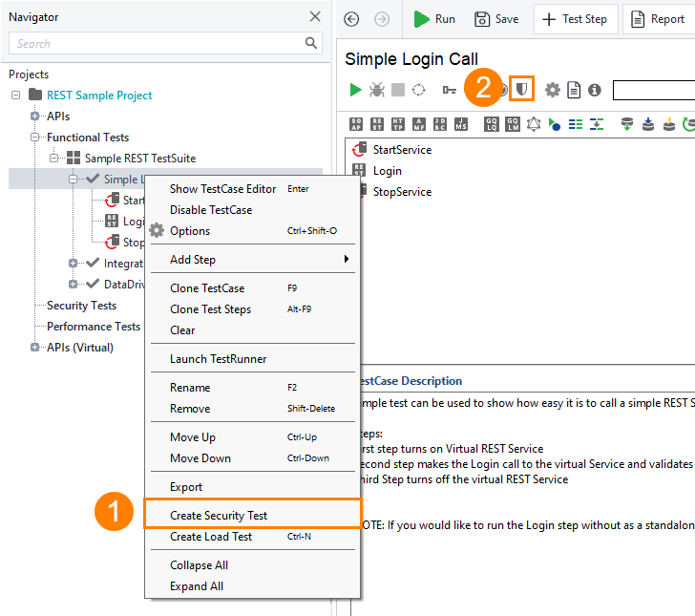Choose Clone Test Steps
Image resolution: width=695 pixels, height=616 pixels.
253,309
